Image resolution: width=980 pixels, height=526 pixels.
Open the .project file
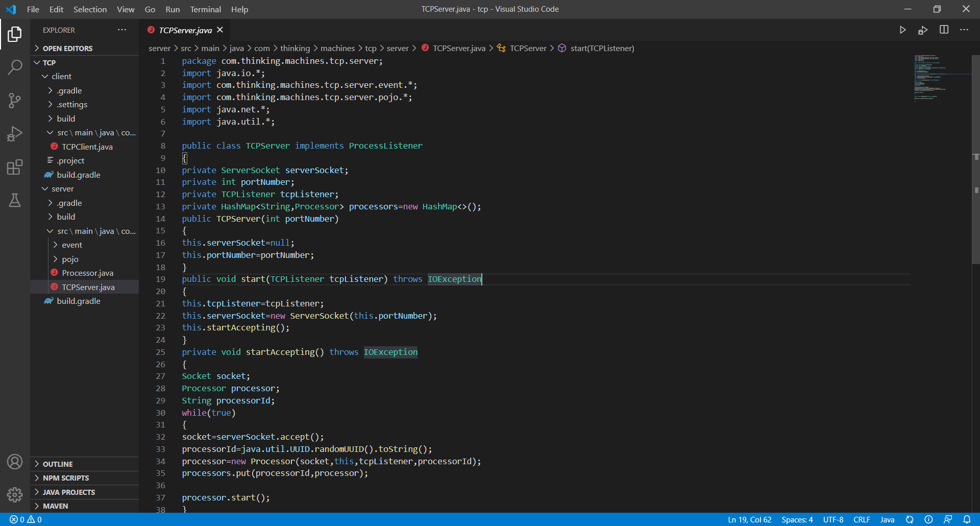(x=85, y=160)
